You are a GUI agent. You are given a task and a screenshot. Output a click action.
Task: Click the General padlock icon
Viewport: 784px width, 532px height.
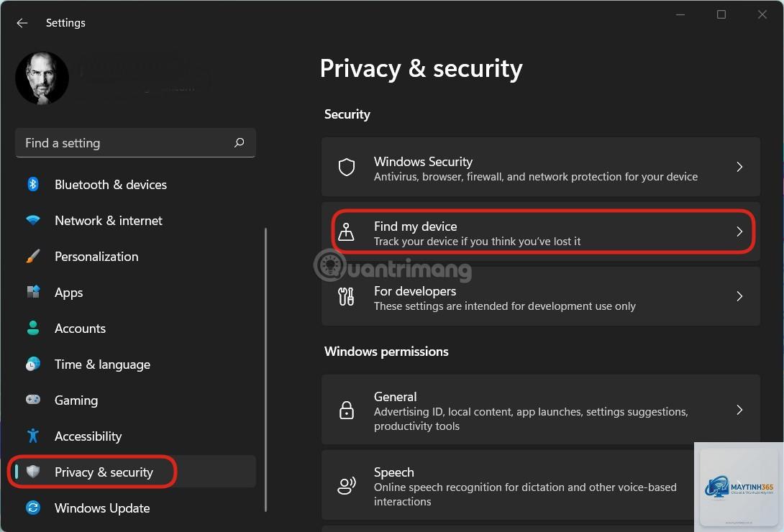(x=347, y=410)
